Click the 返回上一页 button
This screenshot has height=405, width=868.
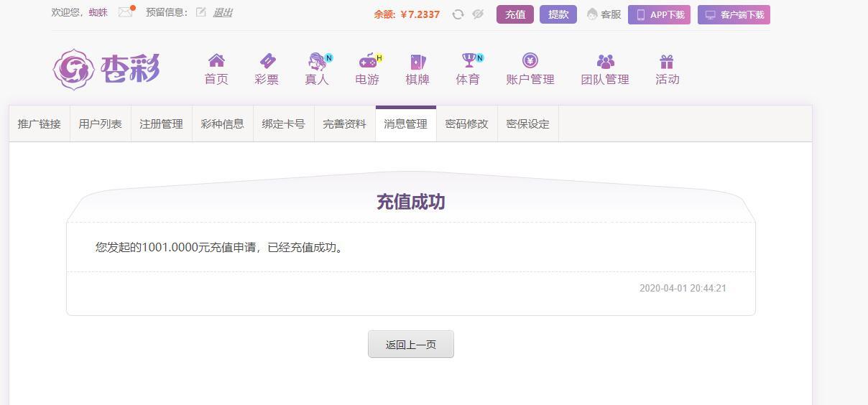(411, 344)
